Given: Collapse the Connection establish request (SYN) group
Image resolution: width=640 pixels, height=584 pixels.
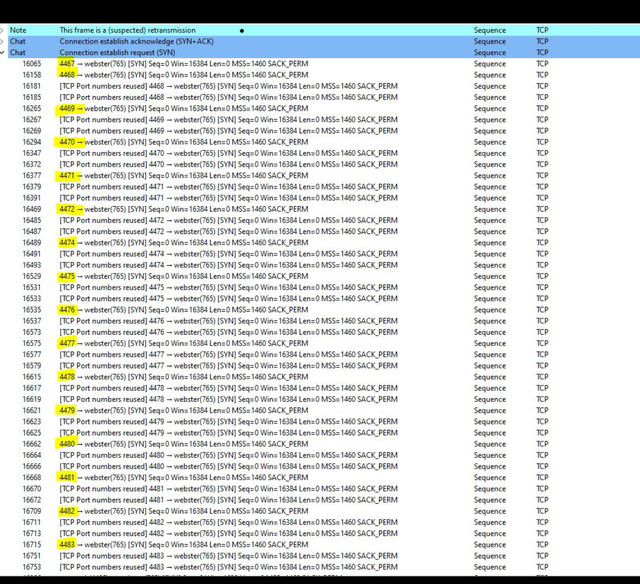Looking at the screenshot, I should 2,53.
